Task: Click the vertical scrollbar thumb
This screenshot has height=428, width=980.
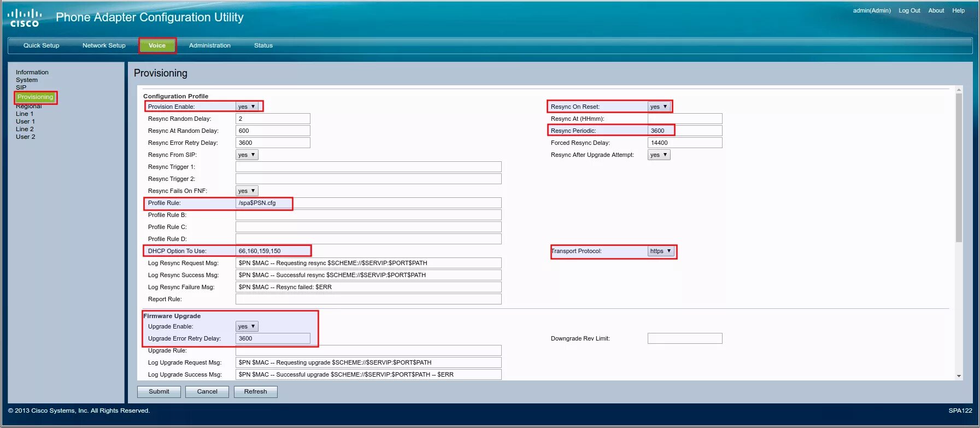Action: pos(959,167)
